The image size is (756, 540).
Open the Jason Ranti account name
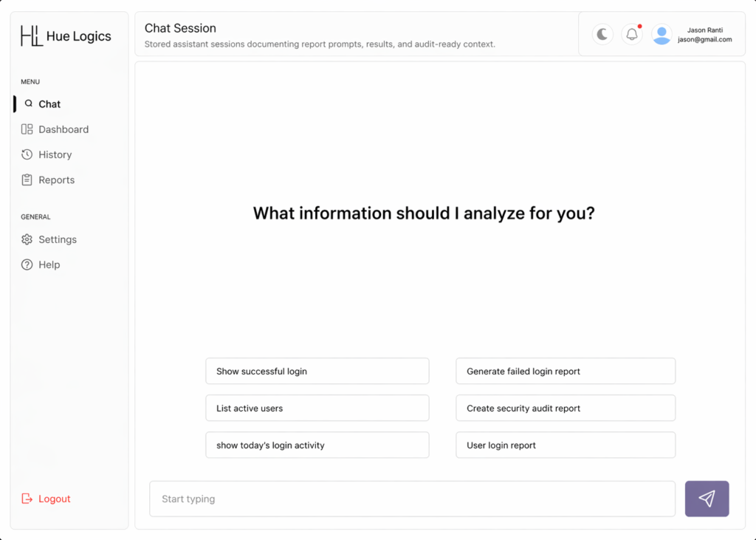coord(704,30)
